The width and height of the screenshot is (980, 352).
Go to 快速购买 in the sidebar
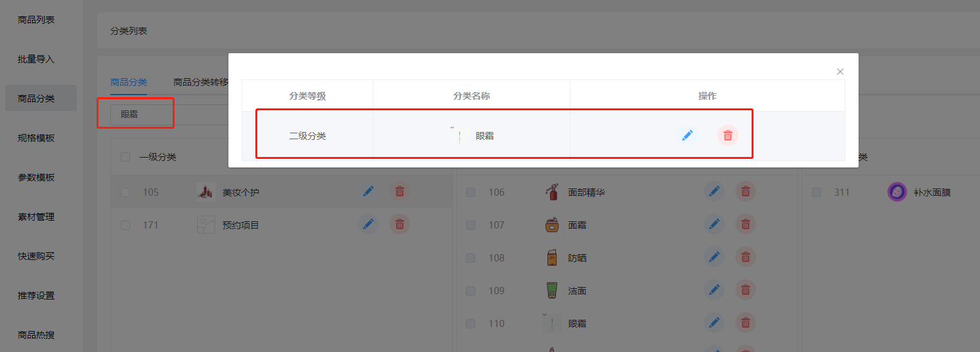(36, 256)
